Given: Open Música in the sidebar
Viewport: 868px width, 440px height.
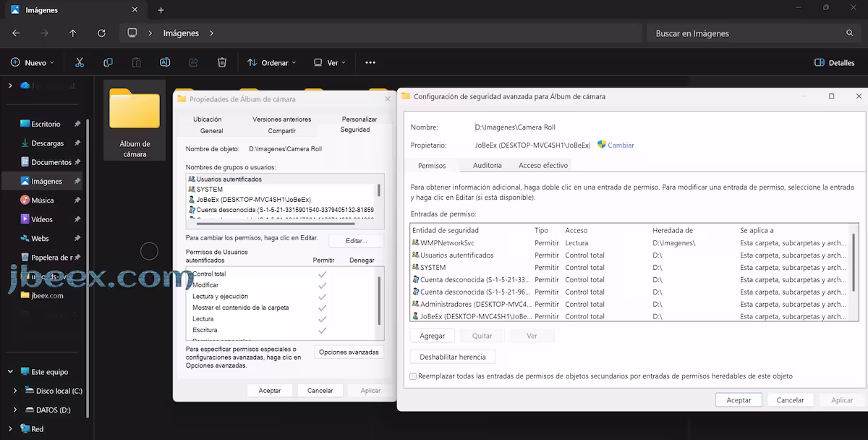Looking at the screenshot, I should click(42, 200).
